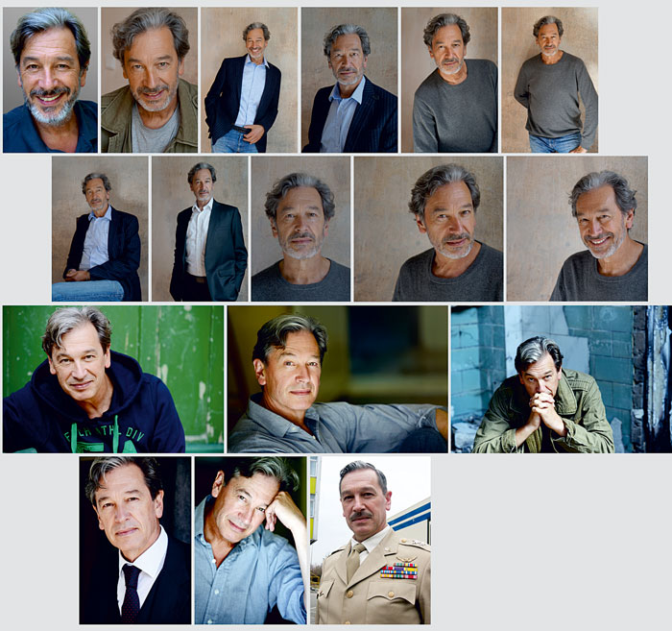Image resolution: width=672 pixels, height=631 pixels.
Task: Open the close-up smiling portrait in blue shirt
Action: (50, 80)
